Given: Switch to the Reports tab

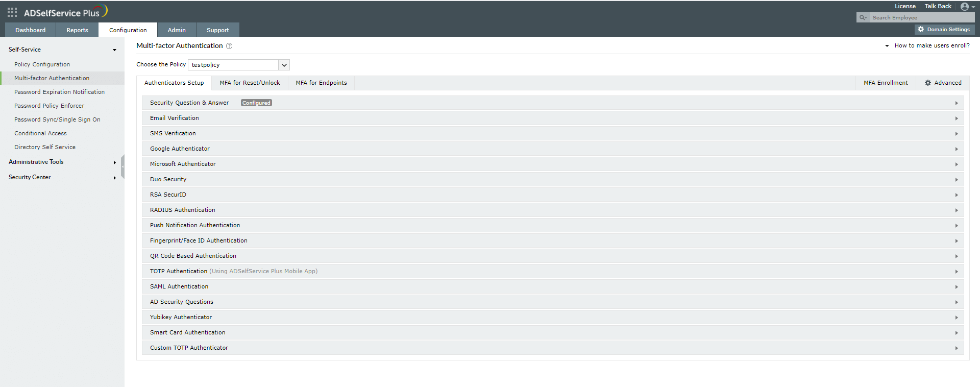Looking at the screenshot, I should [77, 30].
